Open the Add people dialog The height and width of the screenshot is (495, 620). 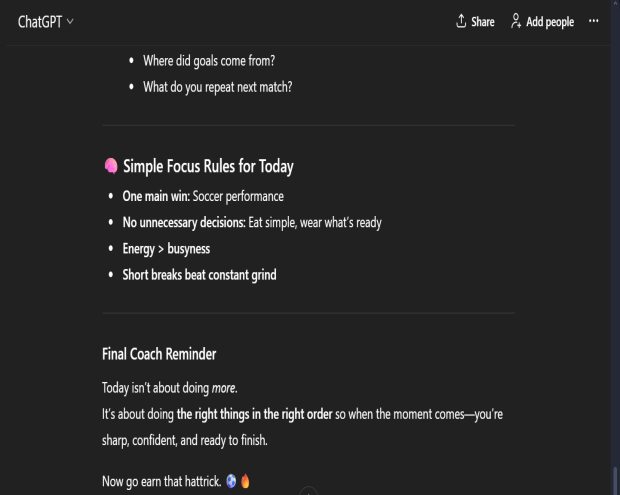click(x=542, y=21)
